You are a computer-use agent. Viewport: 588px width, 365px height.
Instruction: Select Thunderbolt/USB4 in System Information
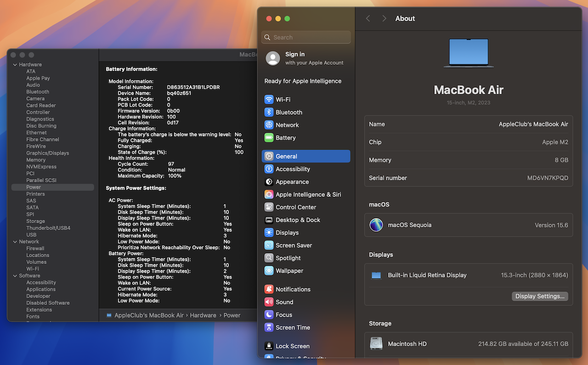(x=48, y=228)
